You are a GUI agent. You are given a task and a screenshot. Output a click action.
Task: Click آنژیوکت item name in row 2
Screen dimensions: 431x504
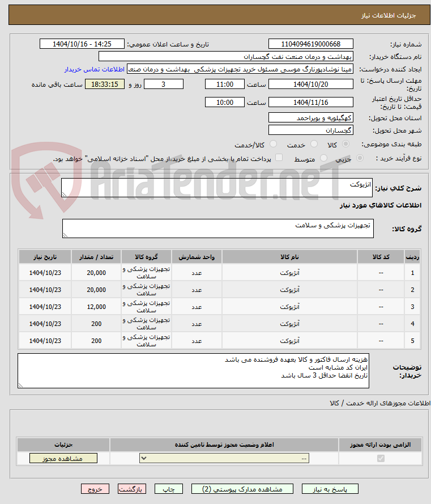pos(289,290)
